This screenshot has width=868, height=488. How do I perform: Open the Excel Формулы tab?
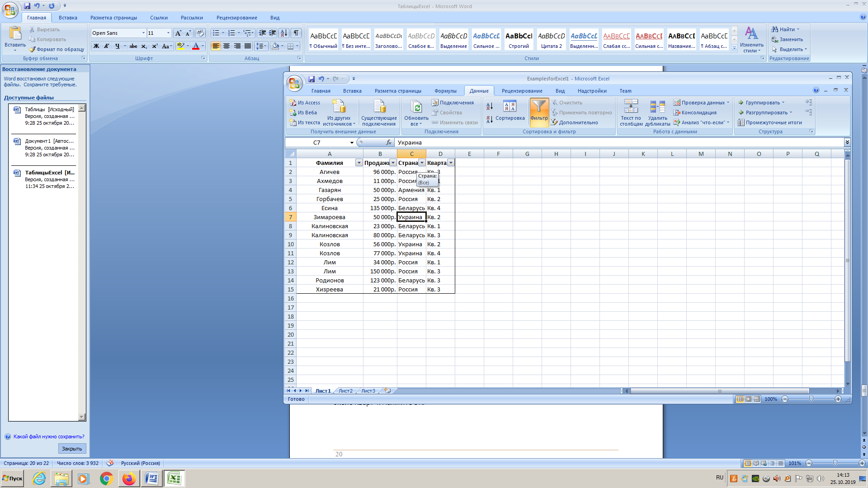pos(445,91)
